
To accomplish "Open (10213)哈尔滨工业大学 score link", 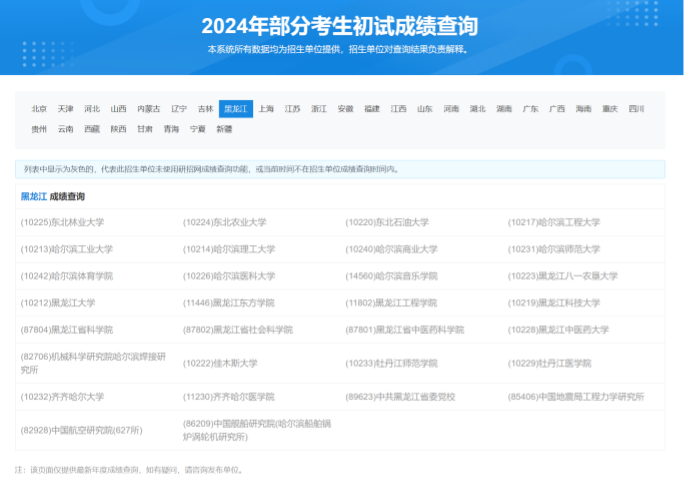I will [67, 249].
